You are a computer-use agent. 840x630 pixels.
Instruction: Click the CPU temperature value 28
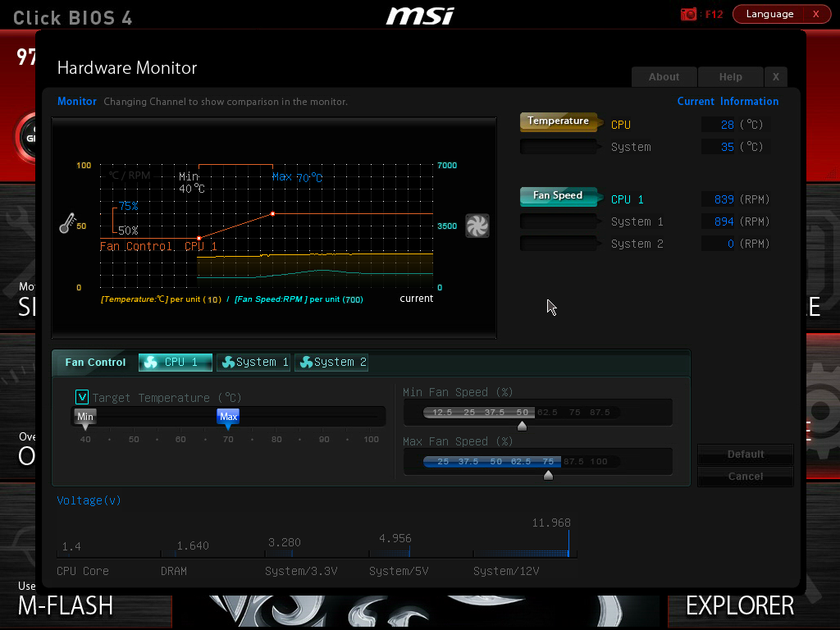click(x=727, y=125)
